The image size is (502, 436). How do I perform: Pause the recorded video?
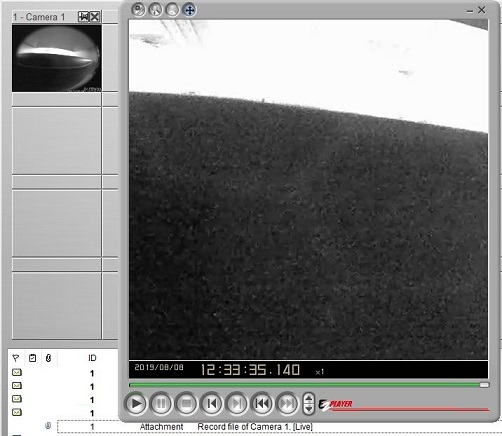tap(161, 404)
